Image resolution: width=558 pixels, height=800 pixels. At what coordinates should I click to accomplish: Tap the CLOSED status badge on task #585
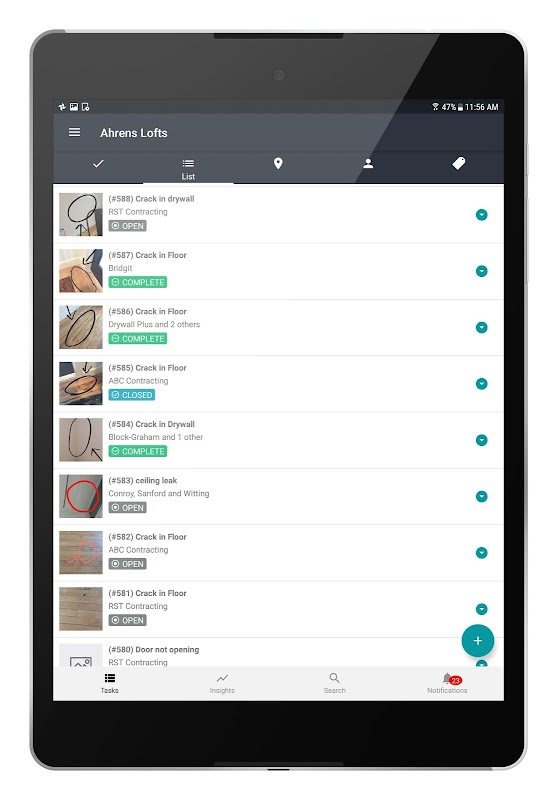click(x=132, y=395)
